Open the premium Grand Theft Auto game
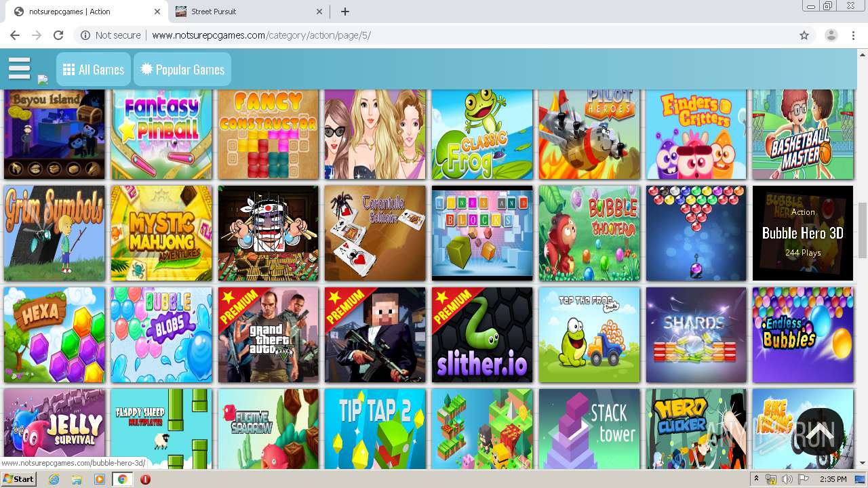868x488 pixels. tap(269, 335)
